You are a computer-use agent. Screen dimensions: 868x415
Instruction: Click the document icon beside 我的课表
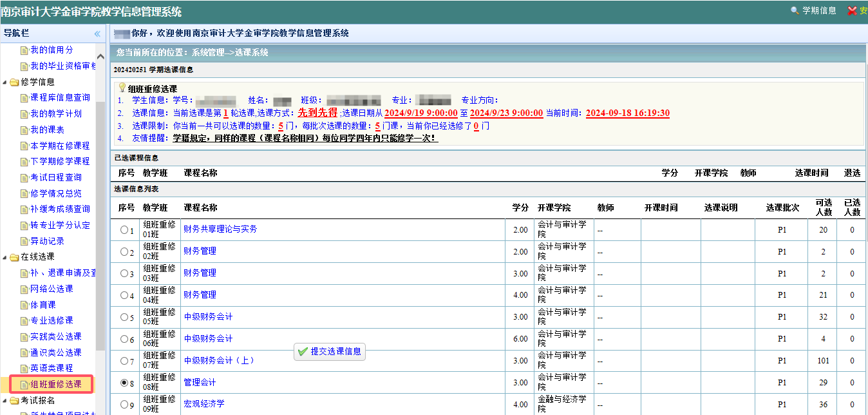point(24,130)
